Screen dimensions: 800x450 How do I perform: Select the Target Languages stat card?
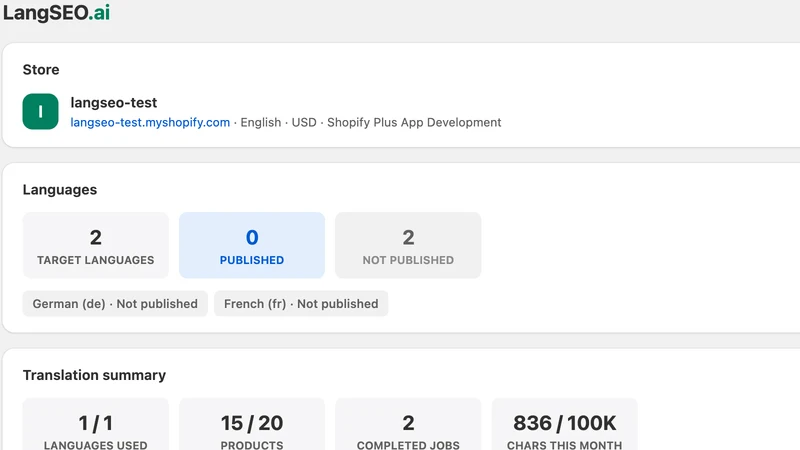tap(95, 245)
